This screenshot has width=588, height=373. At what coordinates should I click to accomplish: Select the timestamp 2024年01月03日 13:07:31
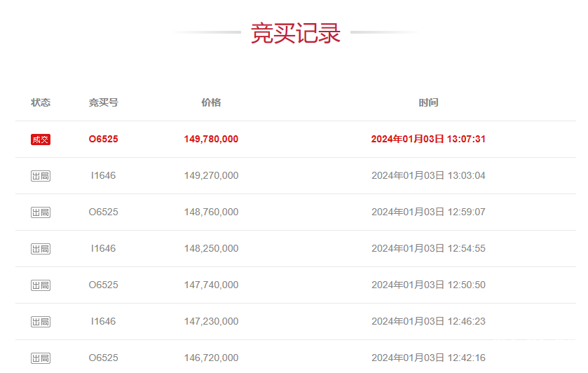(428, 140)
